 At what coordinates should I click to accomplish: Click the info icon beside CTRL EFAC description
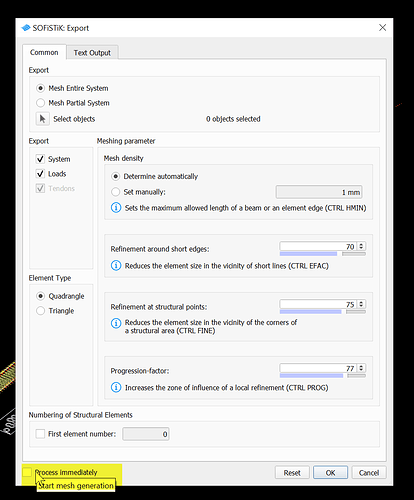116,266
